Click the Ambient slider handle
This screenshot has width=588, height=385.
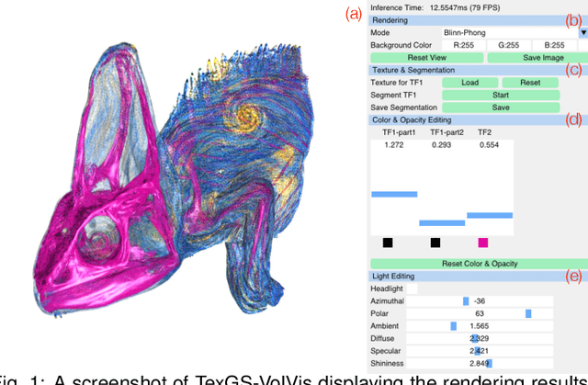[453, 326]
